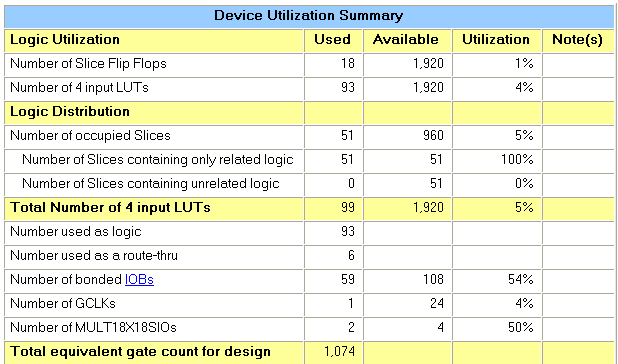Click Number of Slices containing unrelated logic
This screenshot has width=618, height=364.
tap(151, 184)
